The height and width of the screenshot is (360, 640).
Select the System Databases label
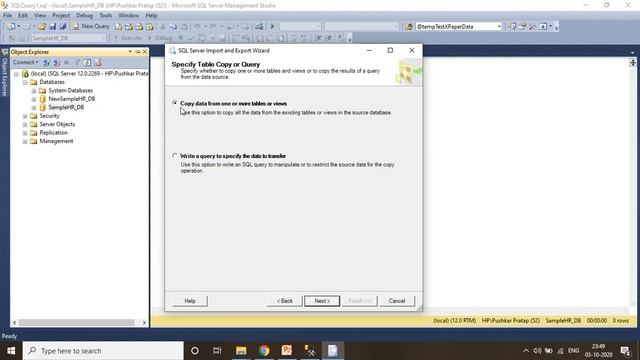[71, 90]
